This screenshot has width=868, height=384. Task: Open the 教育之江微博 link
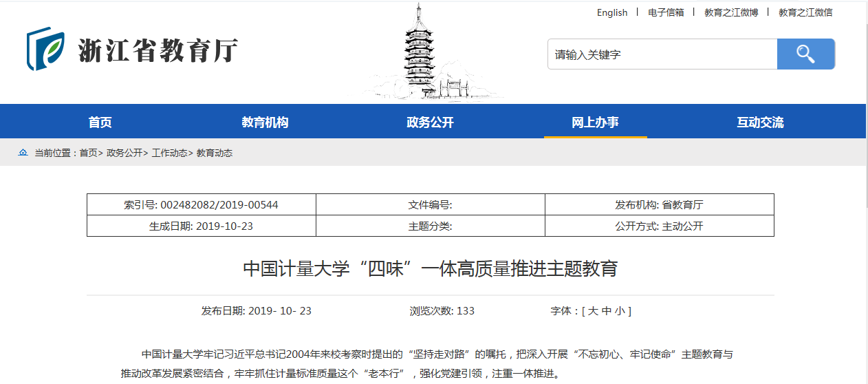pos(731,12)
